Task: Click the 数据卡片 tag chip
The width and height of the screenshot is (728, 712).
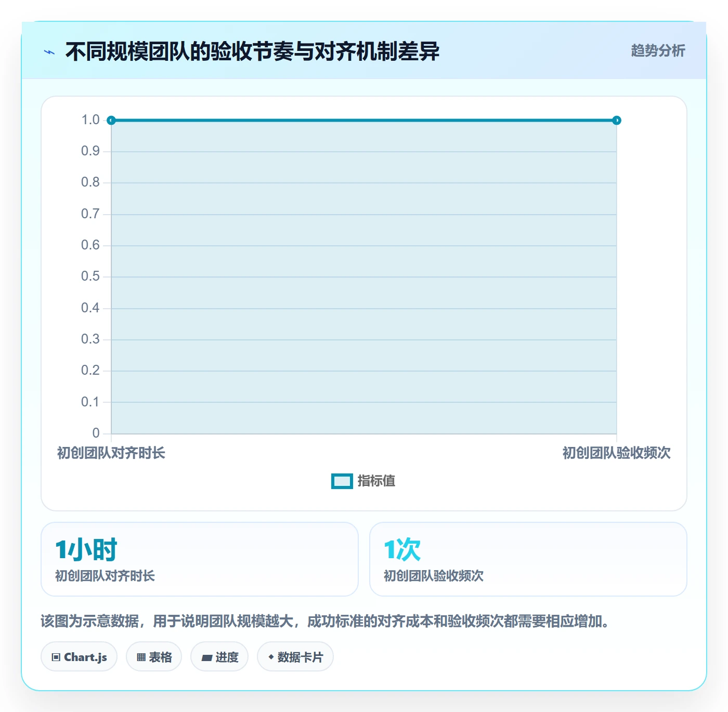Action: pyautogui.click(x=295, y=657)
